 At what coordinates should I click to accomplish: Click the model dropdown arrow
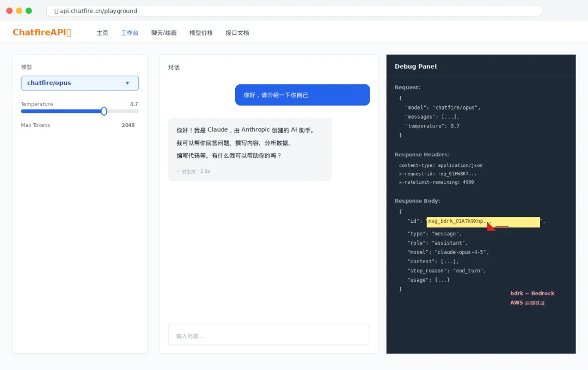127,83
